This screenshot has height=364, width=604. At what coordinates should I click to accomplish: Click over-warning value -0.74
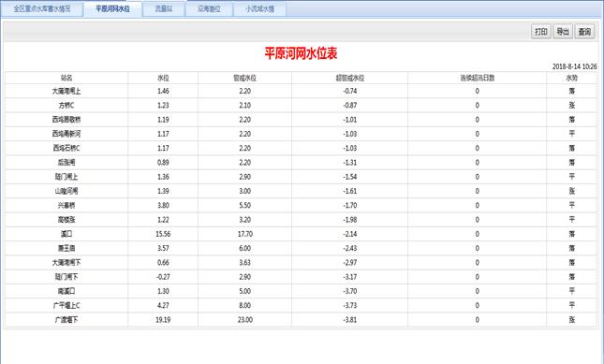pos(350,91)
